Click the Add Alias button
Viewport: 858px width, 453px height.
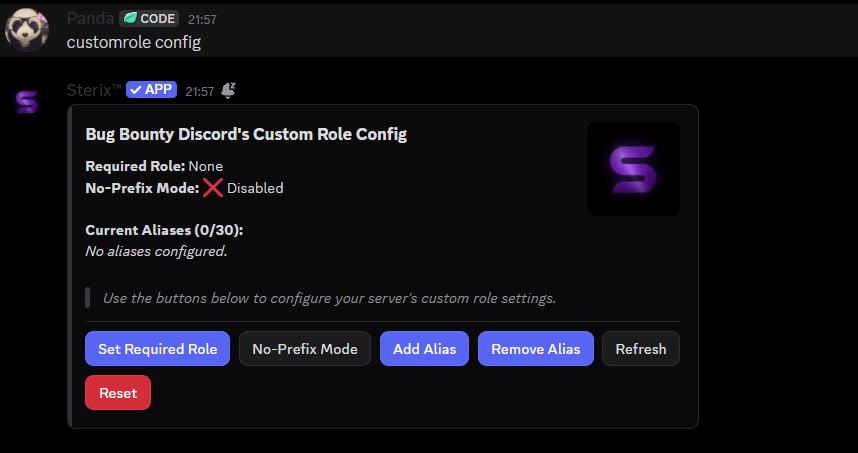point(425,349)
